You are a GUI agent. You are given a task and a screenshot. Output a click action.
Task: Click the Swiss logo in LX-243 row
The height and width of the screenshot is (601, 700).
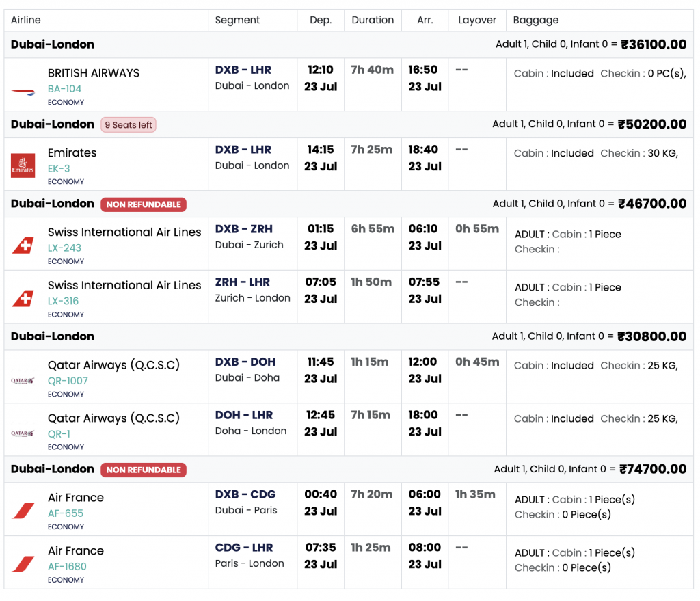click(x=23, y=245)
